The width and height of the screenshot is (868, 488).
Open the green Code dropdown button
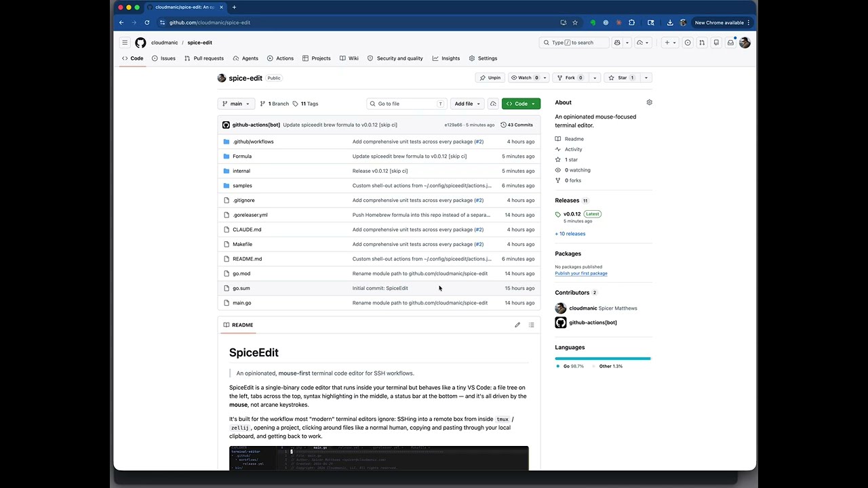click(x=521, y=104)
